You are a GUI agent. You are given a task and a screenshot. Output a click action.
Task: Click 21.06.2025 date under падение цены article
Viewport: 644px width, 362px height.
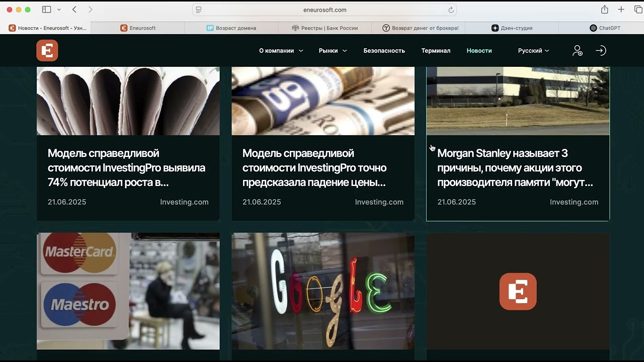pyautogui.click(x=262, y=202)
